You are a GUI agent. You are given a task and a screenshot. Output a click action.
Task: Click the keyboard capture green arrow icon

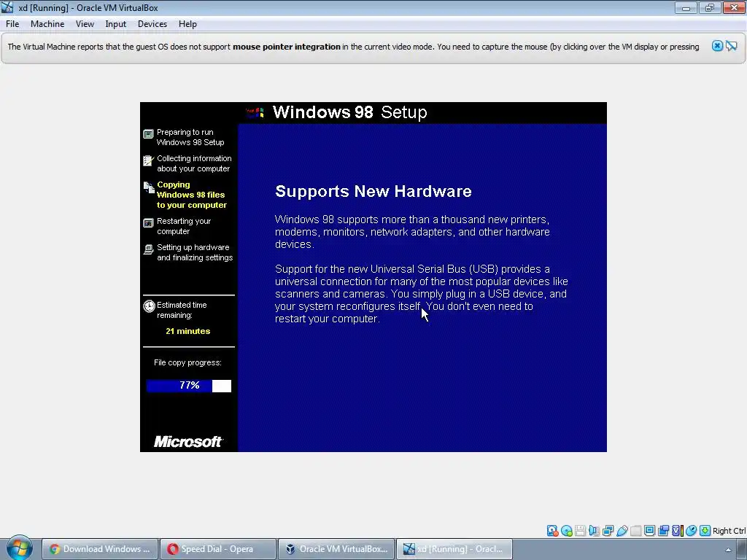705,531
